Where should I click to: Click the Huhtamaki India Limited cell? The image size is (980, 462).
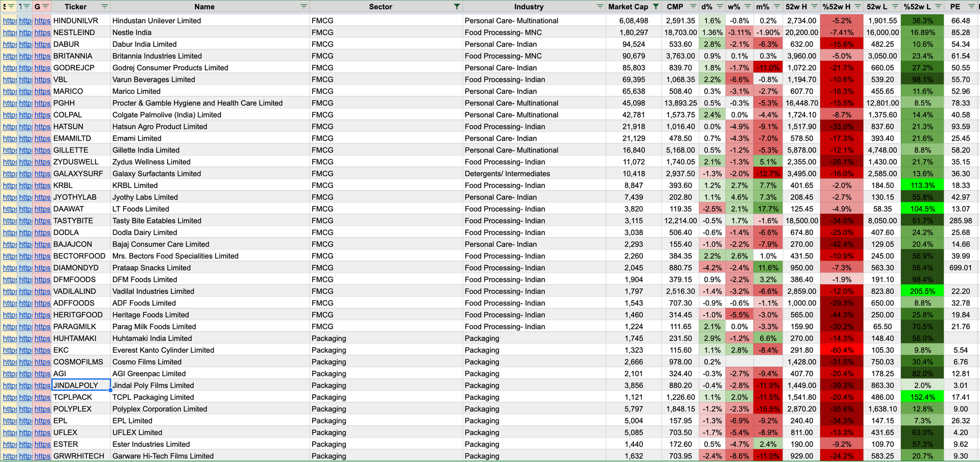pos(210,338)
